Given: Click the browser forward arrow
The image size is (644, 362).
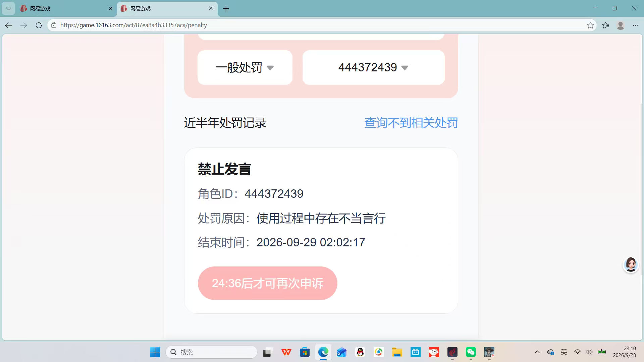Looking at the screenshot, I should coord(23,25).
